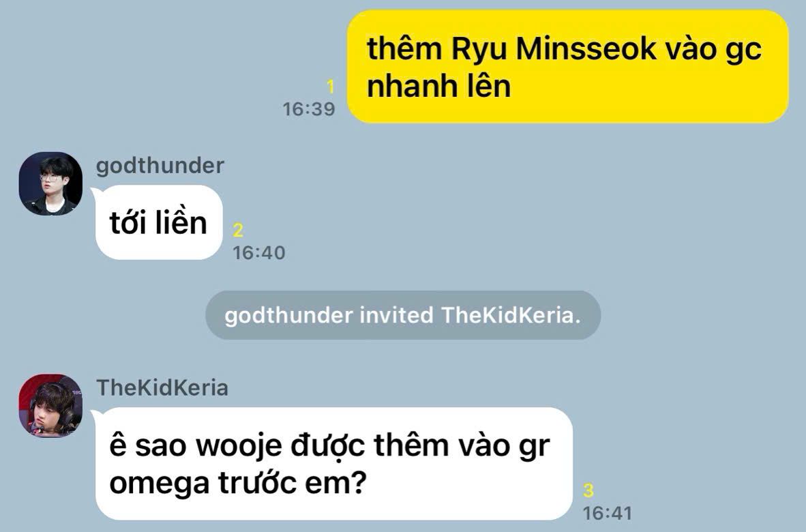The height and width of the screenshot is (532, 806).
Task: Tap unread count 1 beside yellow message
Action: 331,87
